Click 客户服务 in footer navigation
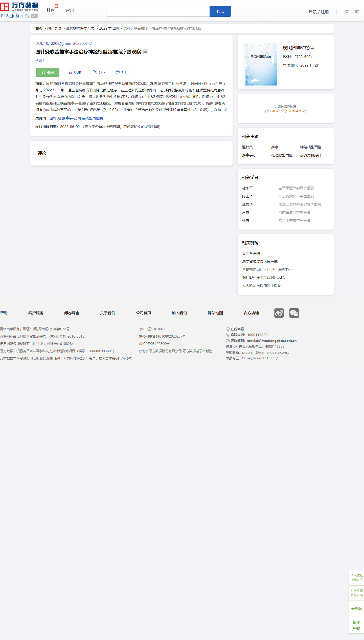The width and height of the screenshot is (364, 640). [36, 313]
